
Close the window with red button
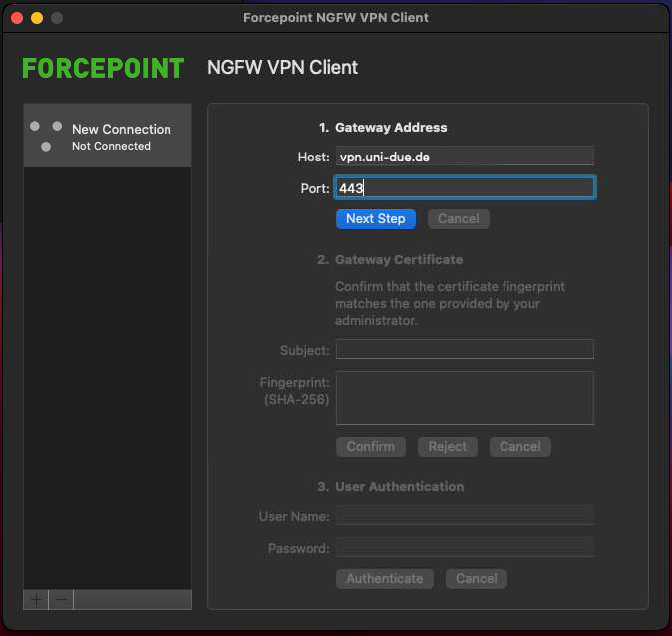(17, 18)
